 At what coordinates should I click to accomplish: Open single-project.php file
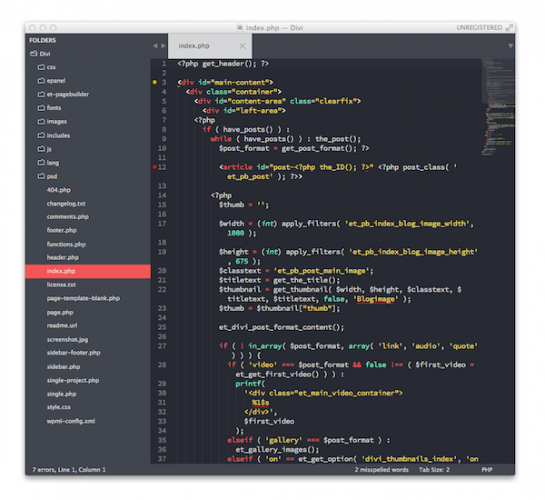(73, 380)
